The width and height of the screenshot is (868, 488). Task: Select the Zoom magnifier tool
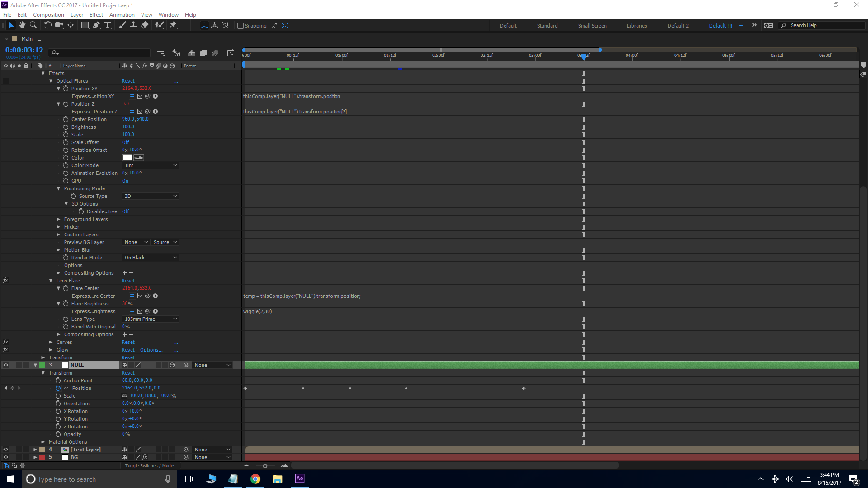coord(33,25)
